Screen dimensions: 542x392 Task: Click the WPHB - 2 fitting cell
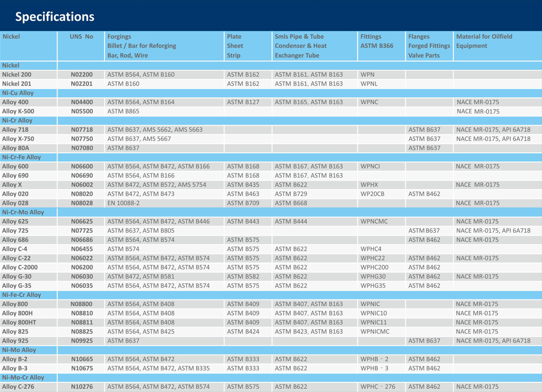coord(375,359)
